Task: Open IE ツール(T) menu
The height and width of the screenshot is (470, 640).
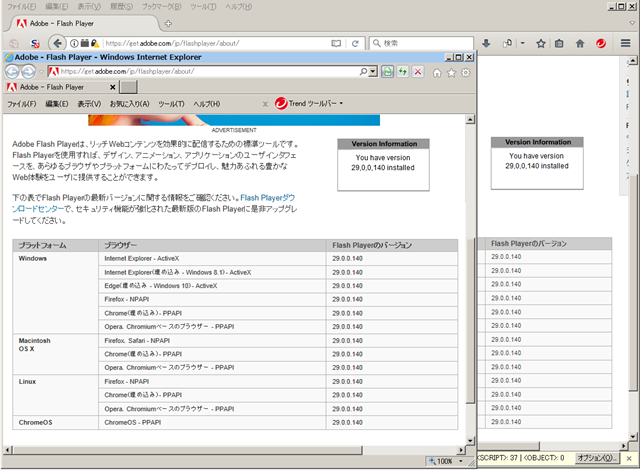Action: (171, 104)
